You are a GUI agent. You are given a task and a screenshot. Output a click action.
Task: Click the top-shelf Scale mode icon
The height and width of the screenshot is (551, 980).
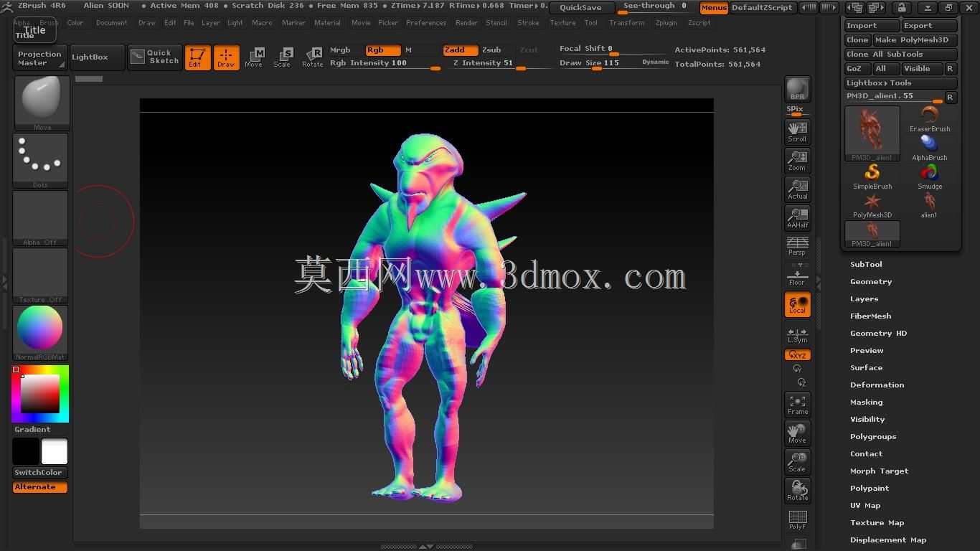(x=283, y=57)
